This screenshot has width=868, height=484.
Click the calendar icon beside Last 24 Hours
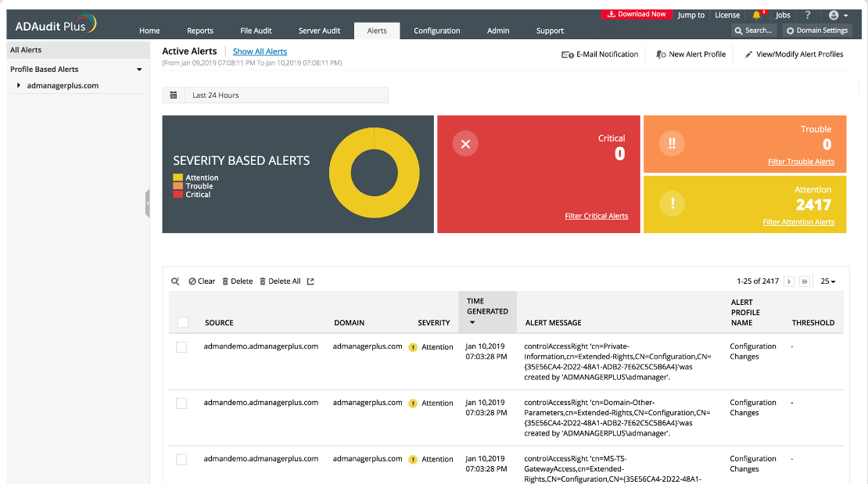(x=174, y=95)
